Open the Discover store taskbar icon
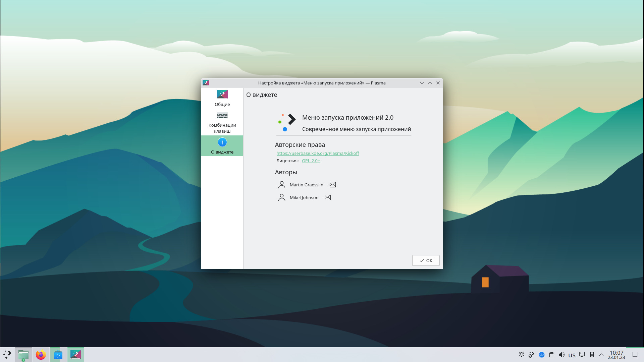The image size is (644, 362). coord(58,355)
